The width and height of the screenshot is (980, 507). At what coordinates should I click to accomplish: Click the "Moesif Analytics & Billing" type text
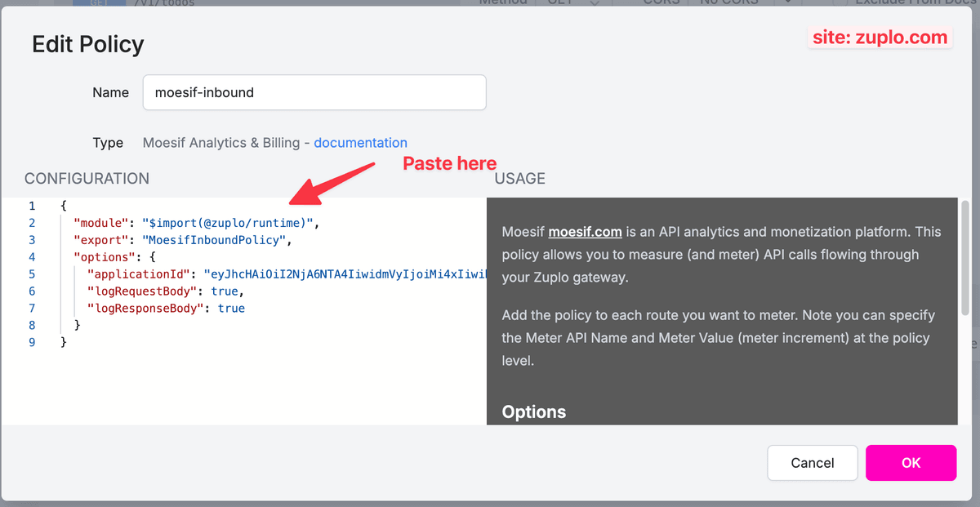point(221,143)
